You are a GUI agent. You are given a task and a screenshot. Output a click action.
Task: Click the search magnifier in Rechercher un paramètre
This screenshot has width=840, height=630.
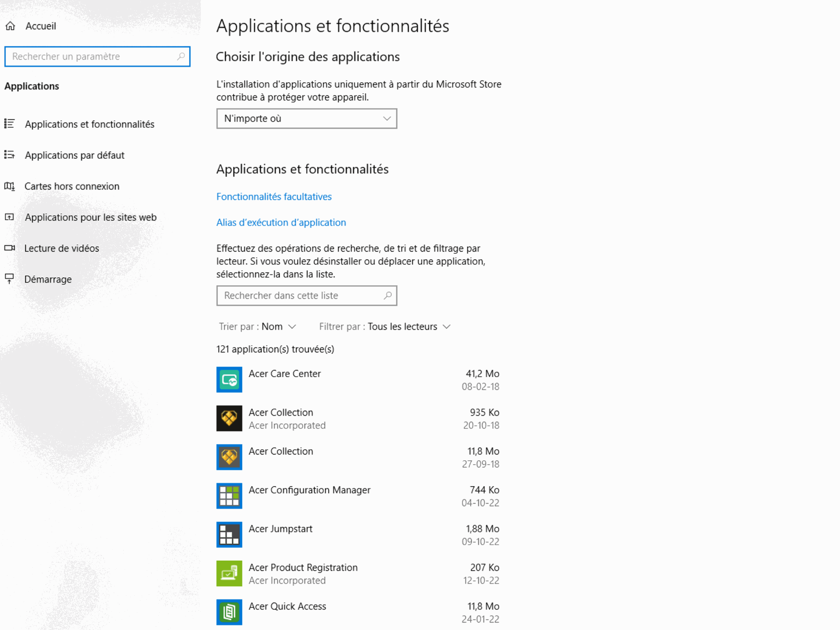pos(181,56)
